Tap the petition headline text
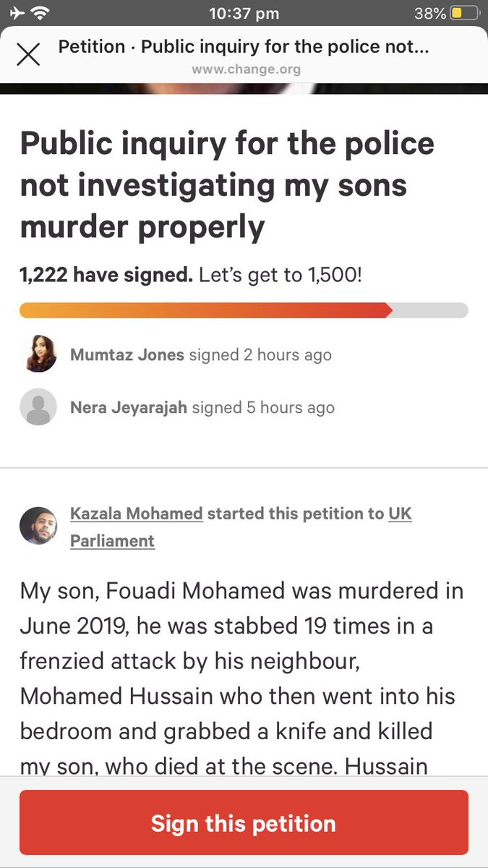Screen dimensions: 488x868 coord(227,185)
